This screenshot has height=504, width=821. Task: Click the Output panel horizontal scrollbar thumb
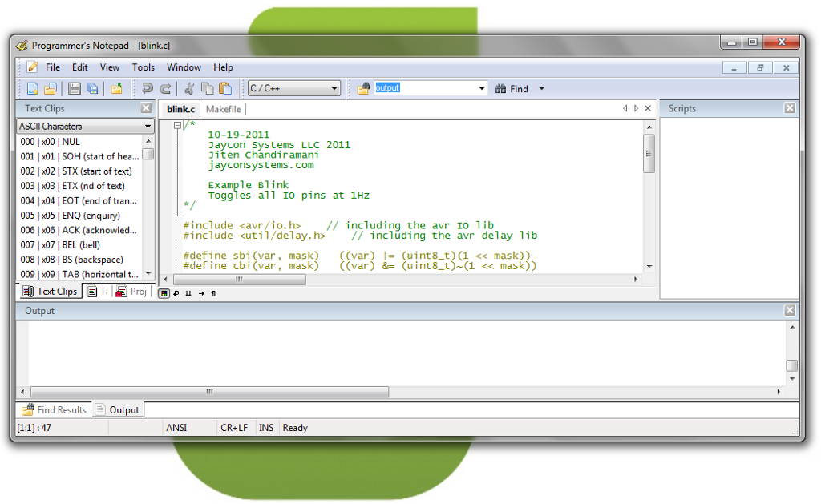209,392
